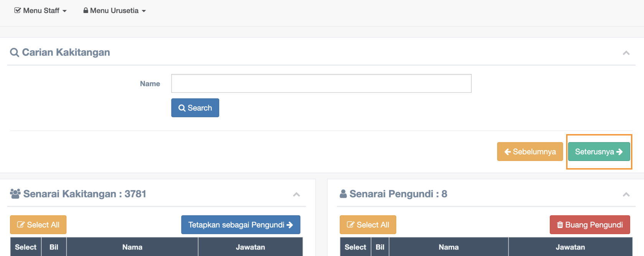Click Jawatan column header in Senarai Pengundi table

[570, 247]
